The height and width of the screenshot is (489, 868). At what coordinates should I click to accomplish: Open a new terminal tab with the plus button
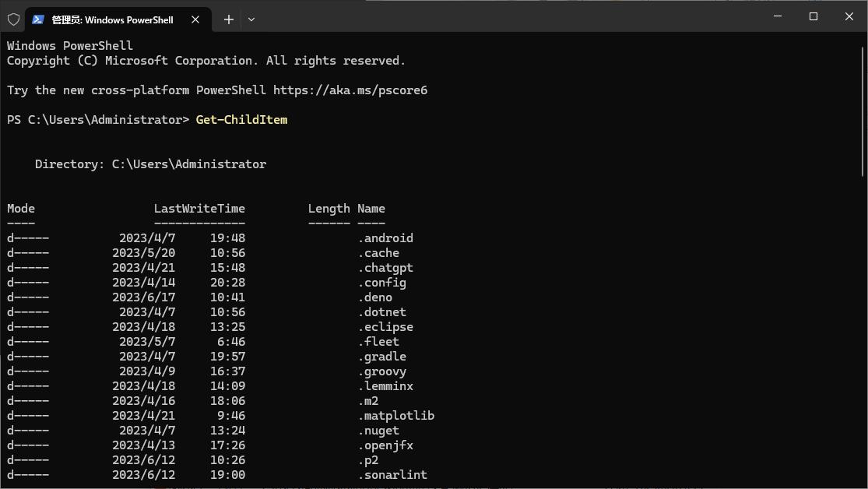228,19
